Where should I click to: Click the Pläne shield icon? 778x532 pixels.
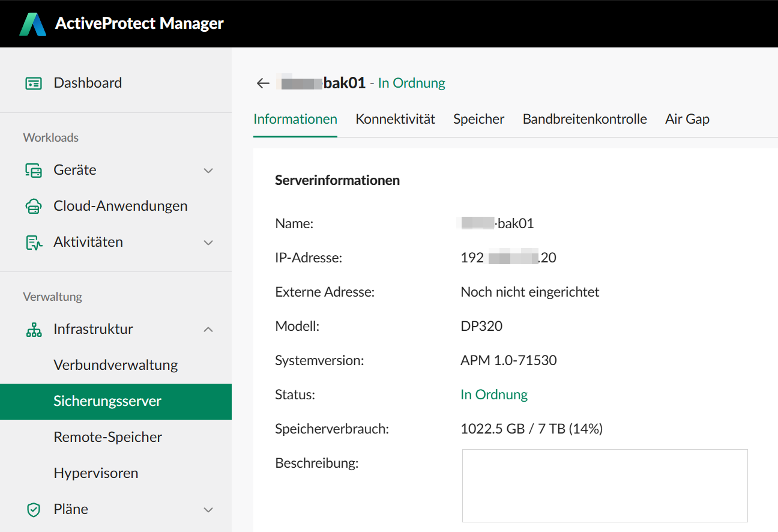[x=34, y=509]
